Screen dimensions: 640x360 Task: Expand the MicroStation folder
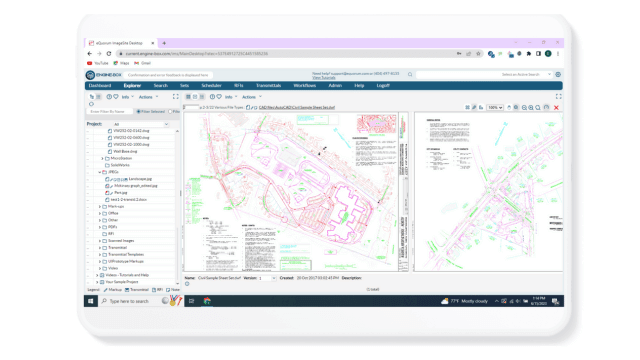[102, 158]
